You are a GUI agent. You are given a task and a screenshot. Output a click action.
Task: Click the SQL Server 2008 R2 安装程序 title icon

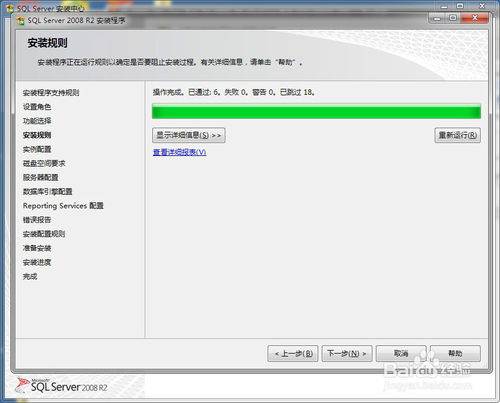[x=21, y=21]
